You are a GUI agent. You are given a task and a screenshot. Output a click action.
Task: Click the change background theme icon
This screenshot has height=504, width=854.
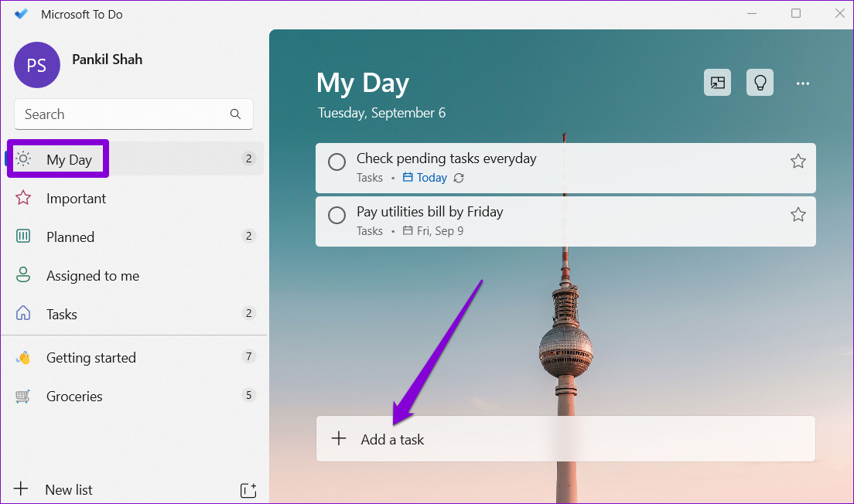[716, 82]
